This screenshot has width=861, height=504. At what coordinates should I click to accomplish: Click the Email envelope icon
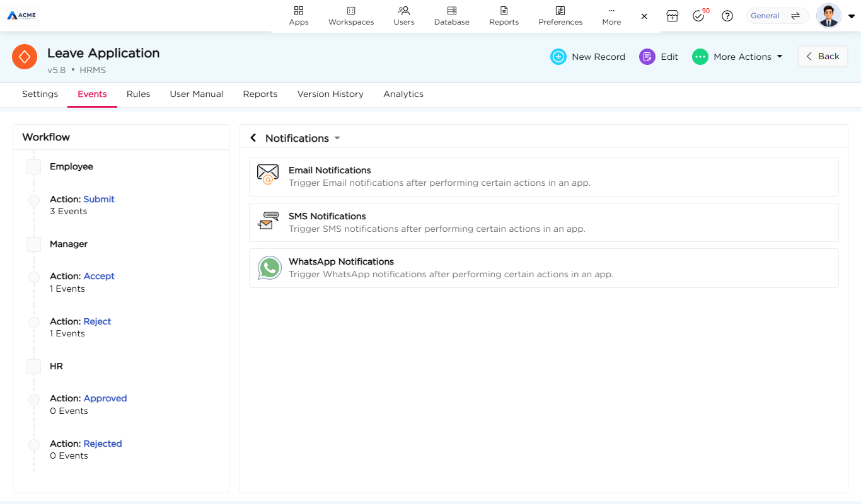tap(268, 174)
